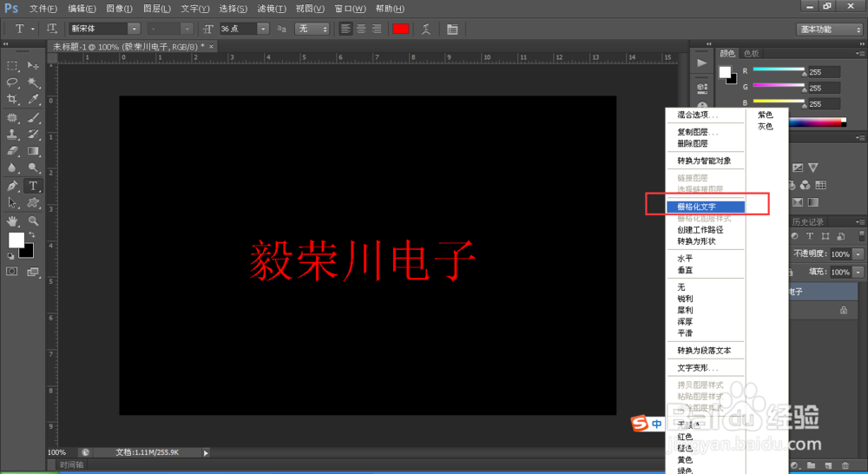Select the Path Selection arrow tool
868x474 pixels.
[12, 202]
